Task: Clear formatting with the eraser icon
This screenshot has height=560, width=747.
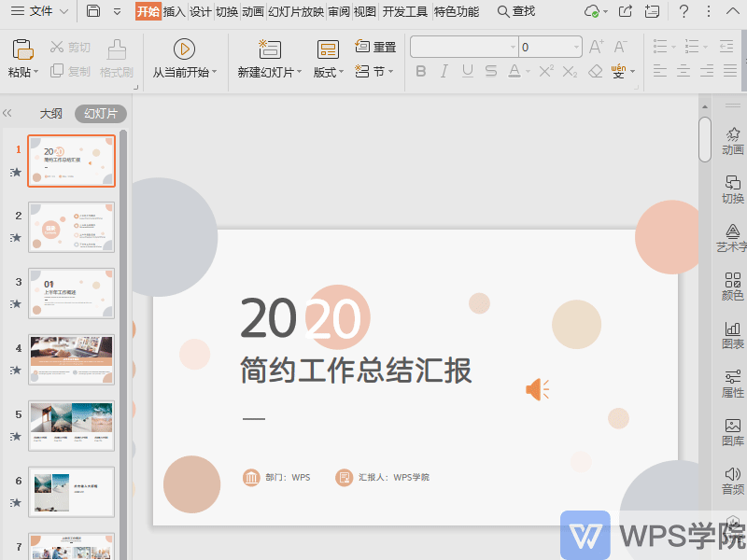Action: pyautogui.click(x=595, y=71)
